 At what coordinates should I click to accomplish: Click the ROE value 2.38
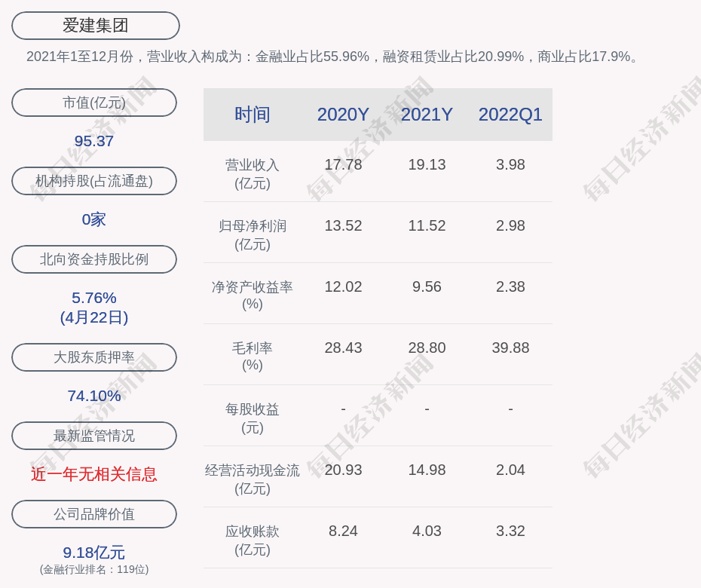pos(510,286)
